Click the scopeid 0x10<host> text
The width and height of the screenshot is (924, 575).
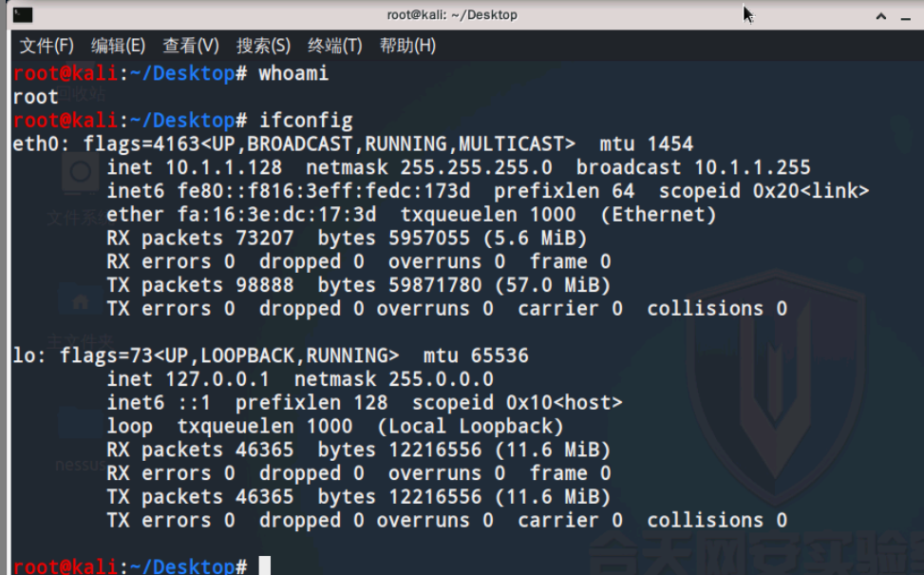[517, 403]
